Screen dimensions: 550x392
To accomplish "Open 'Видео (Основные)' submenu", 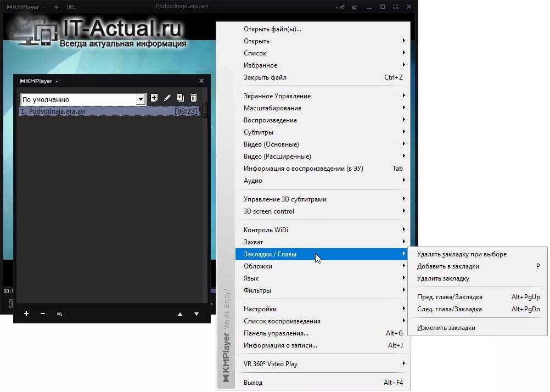I will tap(321, 144).
